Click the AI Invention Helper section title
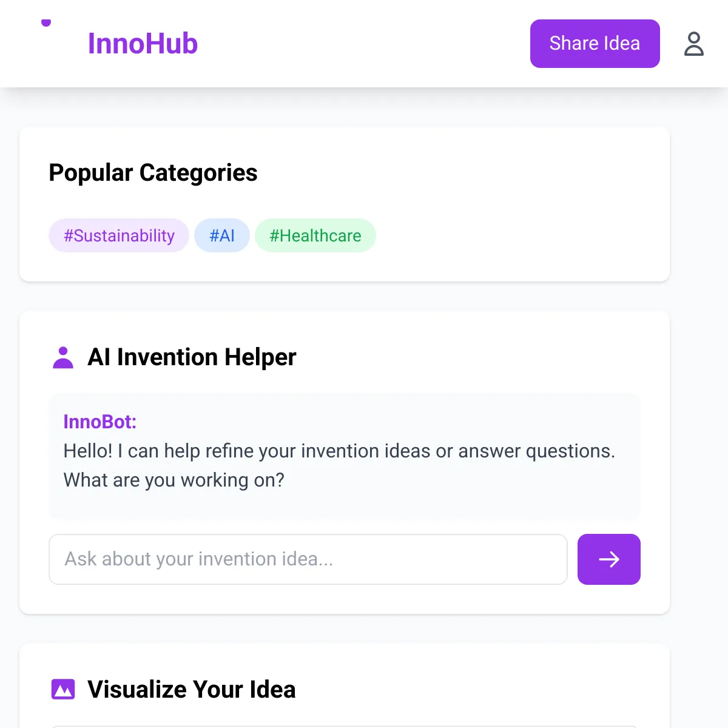 click(192, 357)
